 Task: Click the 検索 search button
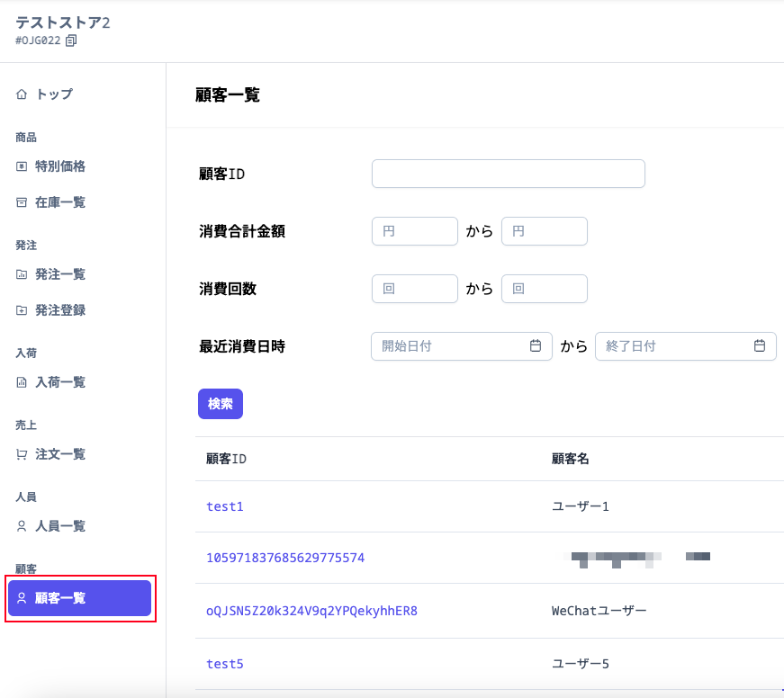pos(221,404)
